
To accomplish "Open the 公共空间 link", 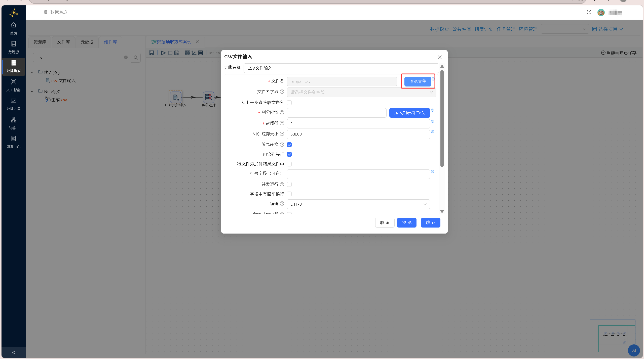I will click(x=462, y=29).
